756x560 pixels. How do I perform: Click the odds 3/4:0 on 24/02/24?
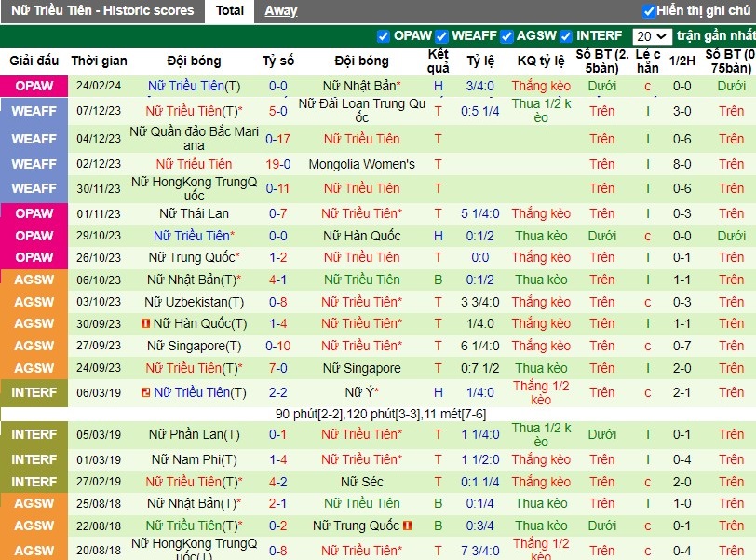click(x=479, y=87)
